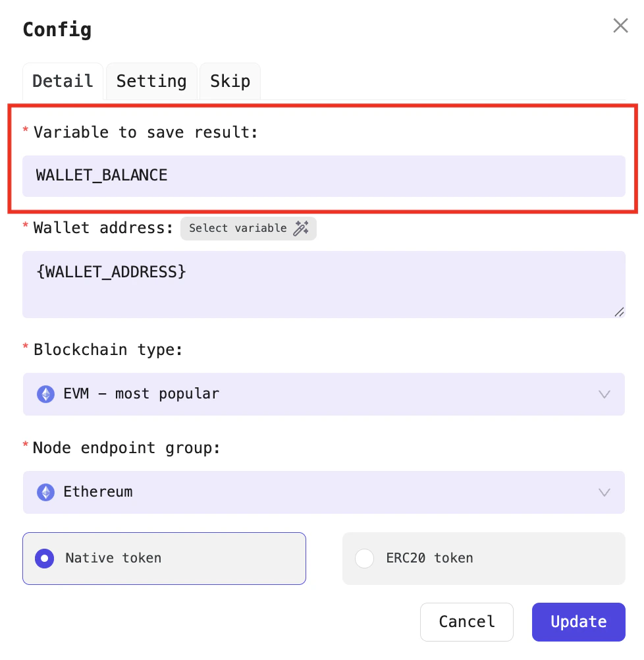The width and height of the screenshot is (644, 660).
Task: Select the ERC20 token radio button
Action: point(365,558)
